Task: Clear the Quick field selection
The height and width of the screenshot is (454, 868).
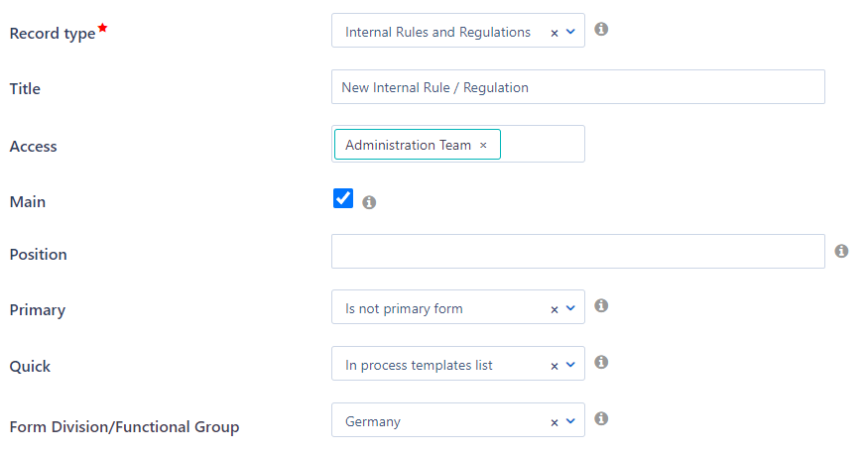Action: point(555,366)
